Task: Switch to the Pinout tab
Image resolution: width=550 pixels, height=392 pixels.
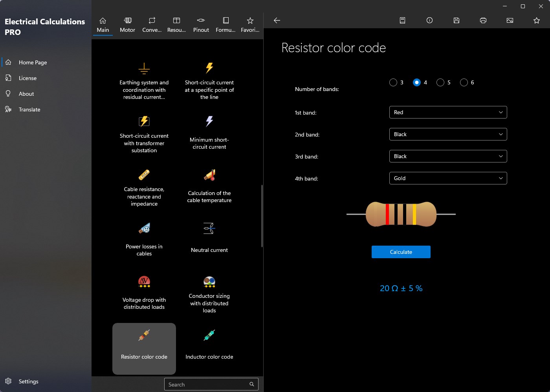Action: tap(201, 25)
